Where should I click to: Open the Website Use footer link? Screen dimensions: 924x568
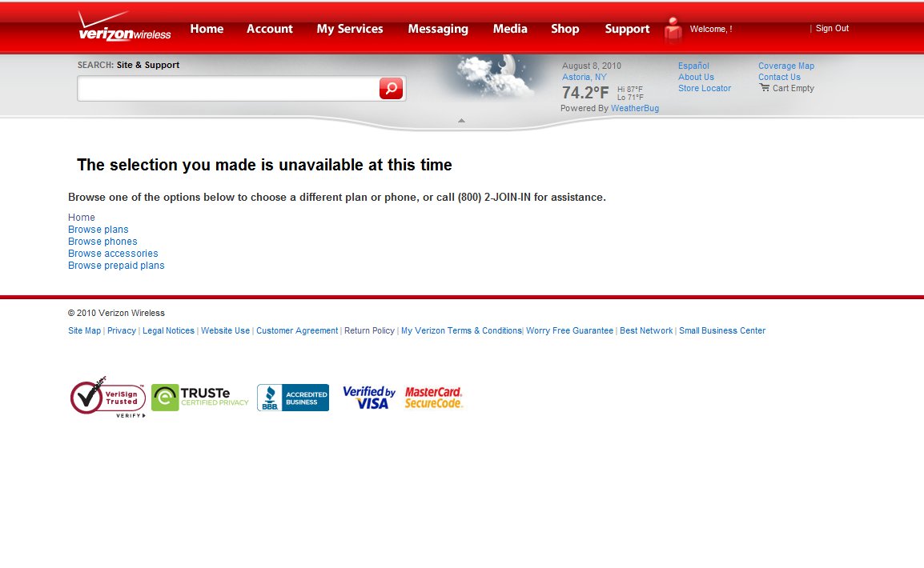(225, 330)
